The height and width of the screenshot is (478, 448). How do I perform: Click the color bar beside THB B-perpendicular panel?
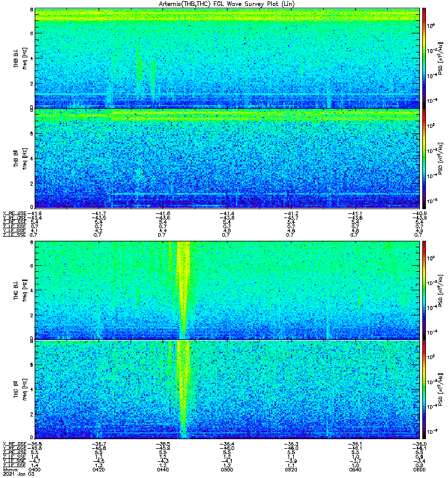point(424,58)
